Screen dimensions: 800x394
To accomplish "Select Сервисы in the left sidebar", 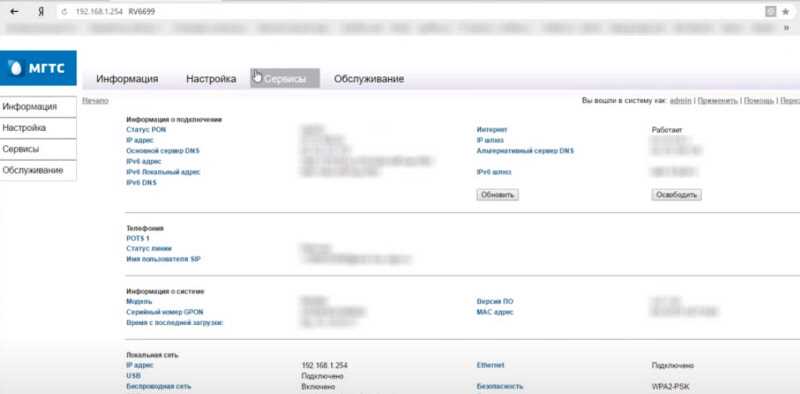I will click(38, 150).
